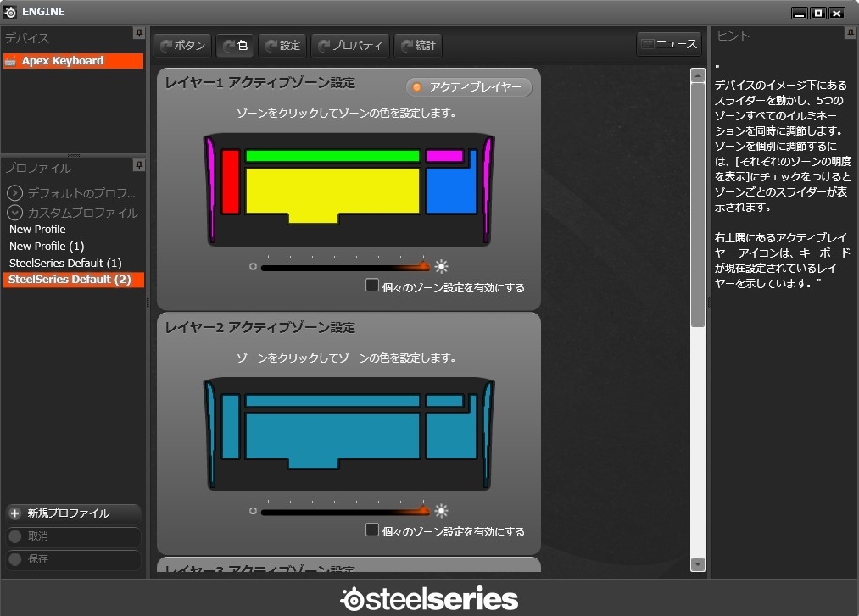Click the Layer 1 brightness slider handle
The image size is (859, 616).
[423, 265]
